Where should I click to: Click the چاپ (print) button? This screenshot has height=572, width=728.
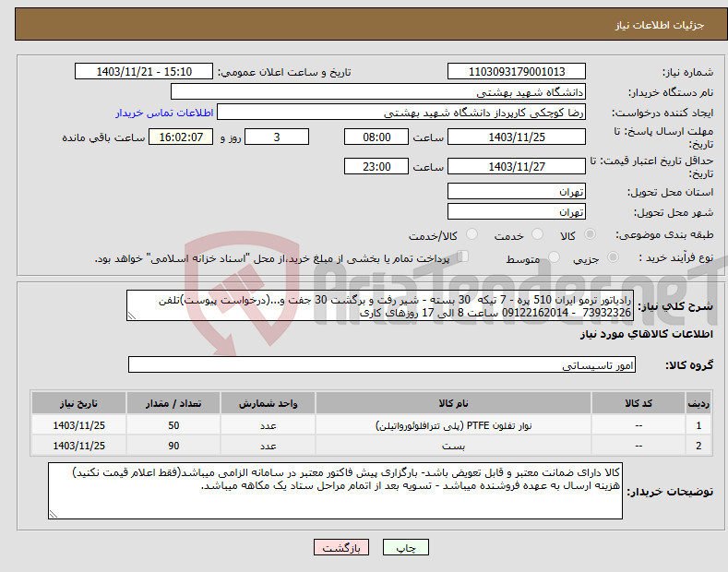tap(405, 547)
